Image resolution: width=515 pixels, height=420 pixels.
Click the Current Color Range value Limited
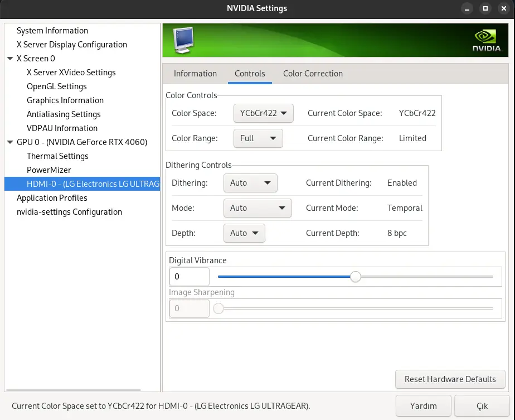pyautogui.click(x=412, y=138)
